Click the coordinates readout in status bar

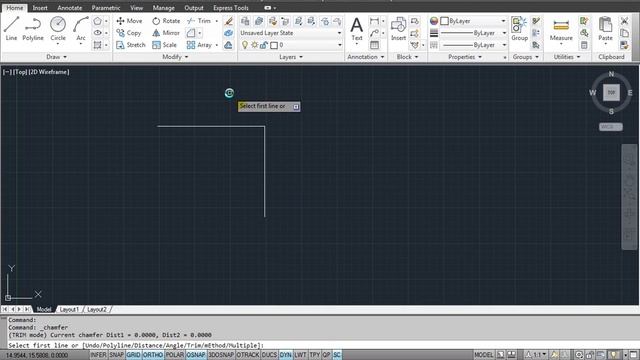37,355
